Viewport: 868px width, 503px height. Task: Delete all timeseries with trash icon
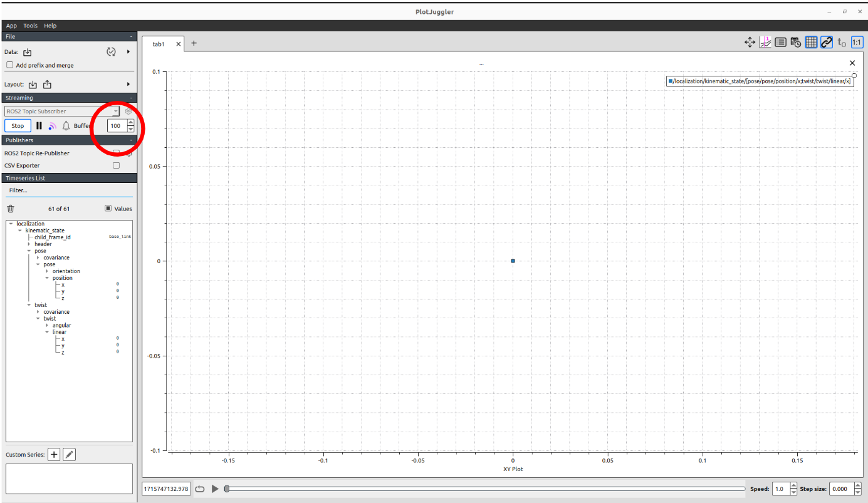(11, 209)
